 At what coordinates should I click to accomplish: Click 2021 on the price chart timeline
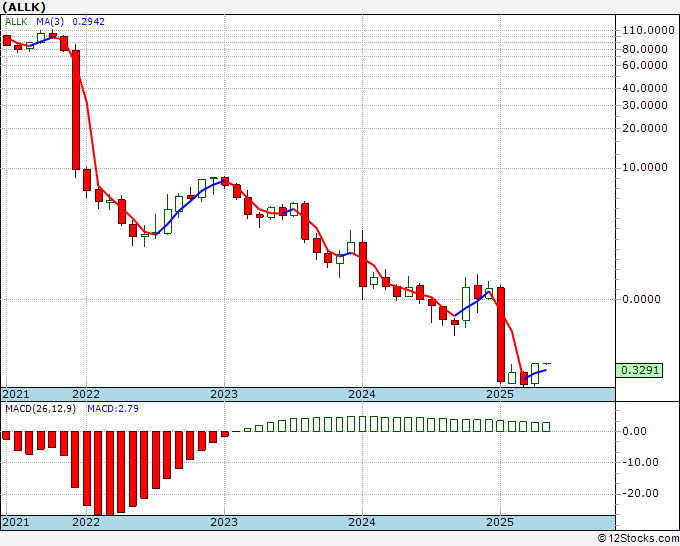point(16,394)
